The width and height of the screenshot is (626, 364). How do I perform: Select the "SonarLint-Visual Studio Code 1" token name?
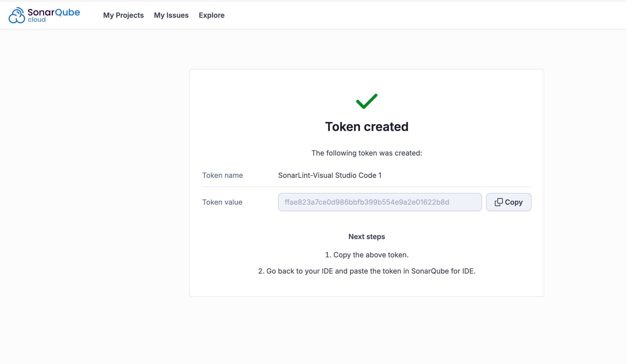(x=330, y=175)
